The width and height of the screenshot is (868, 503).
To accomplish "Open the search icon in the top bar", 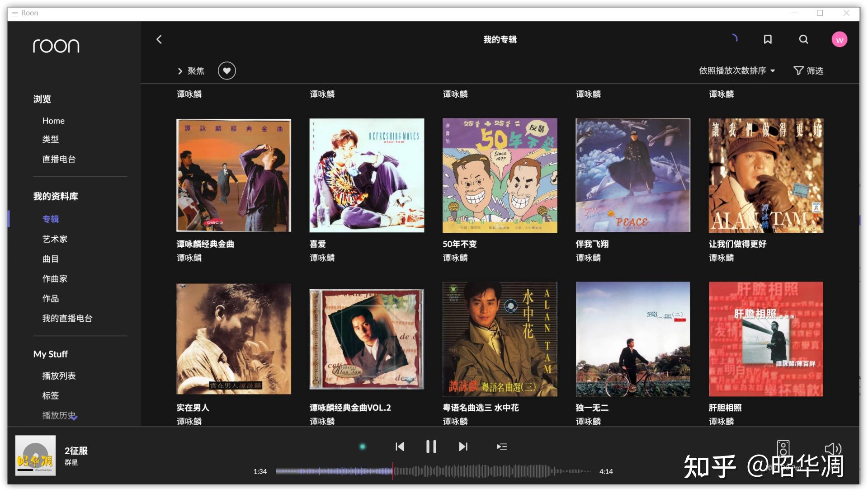I will [804, 39].
